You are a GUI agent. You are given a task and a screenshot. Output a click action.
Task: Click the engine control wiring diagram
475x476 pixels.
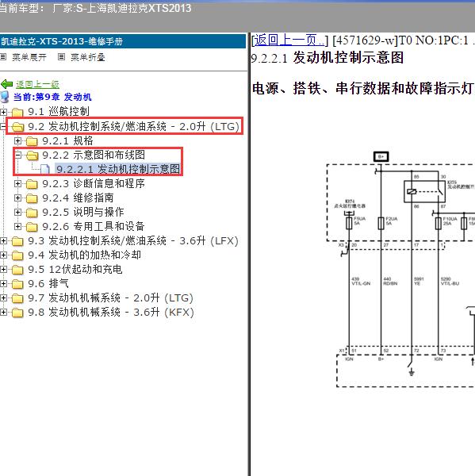pyautogui.click(x=400, y=270)
